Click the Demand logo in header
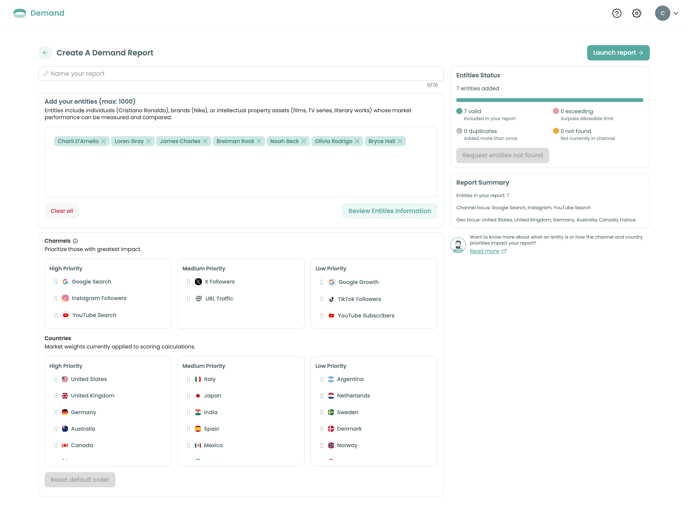688x515 pixels. click(x=39, y=13)
